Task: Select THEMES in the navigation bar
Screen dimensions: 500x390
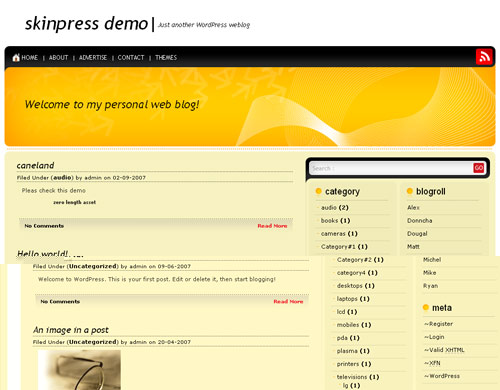Action: pos(166,58)
